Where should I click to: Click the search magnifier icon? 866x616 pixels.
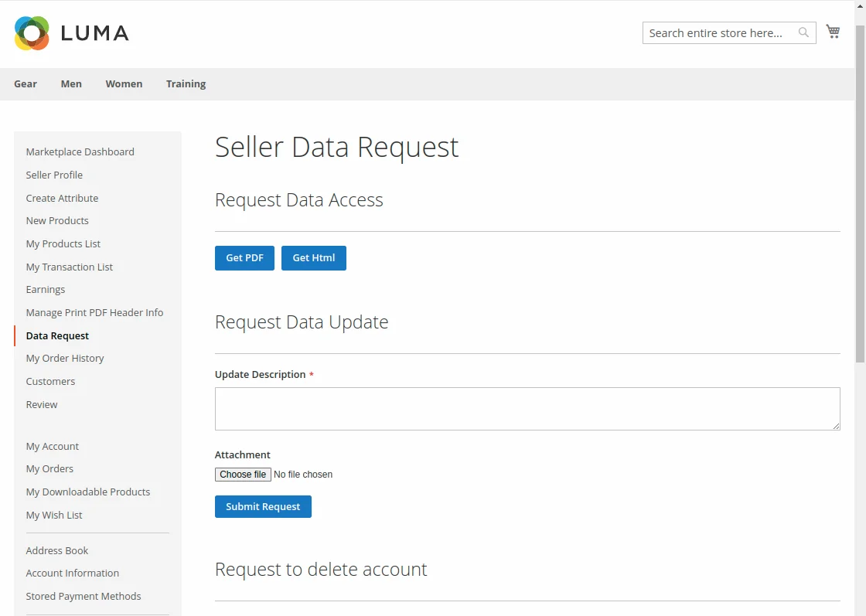click(803, 32)
